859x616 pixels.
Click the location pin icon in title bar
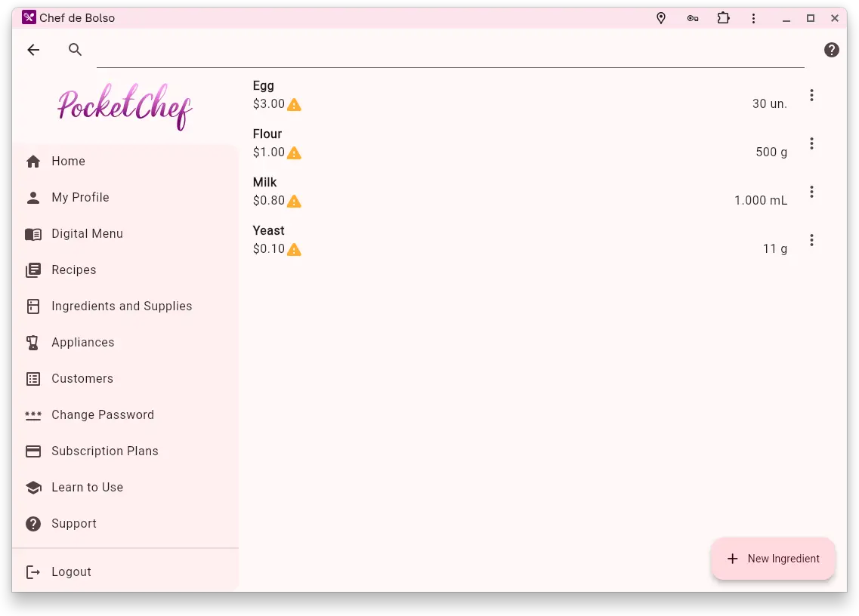tap(661, 18)
